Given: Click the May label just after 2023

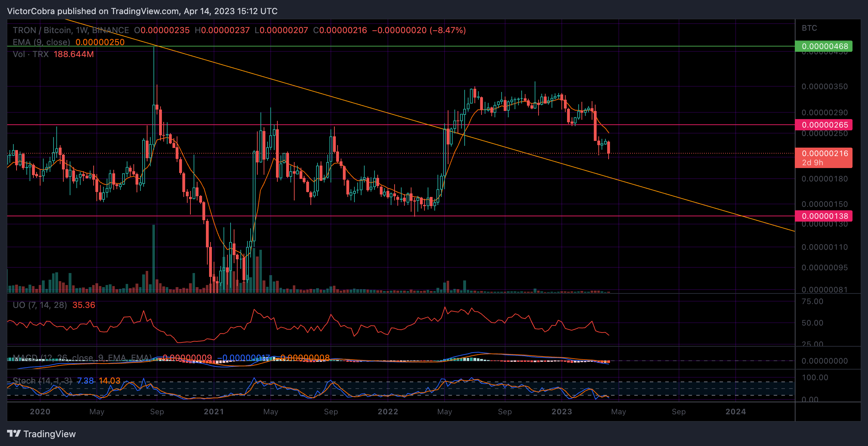Looking at the screenshot, I should point(618,411).
